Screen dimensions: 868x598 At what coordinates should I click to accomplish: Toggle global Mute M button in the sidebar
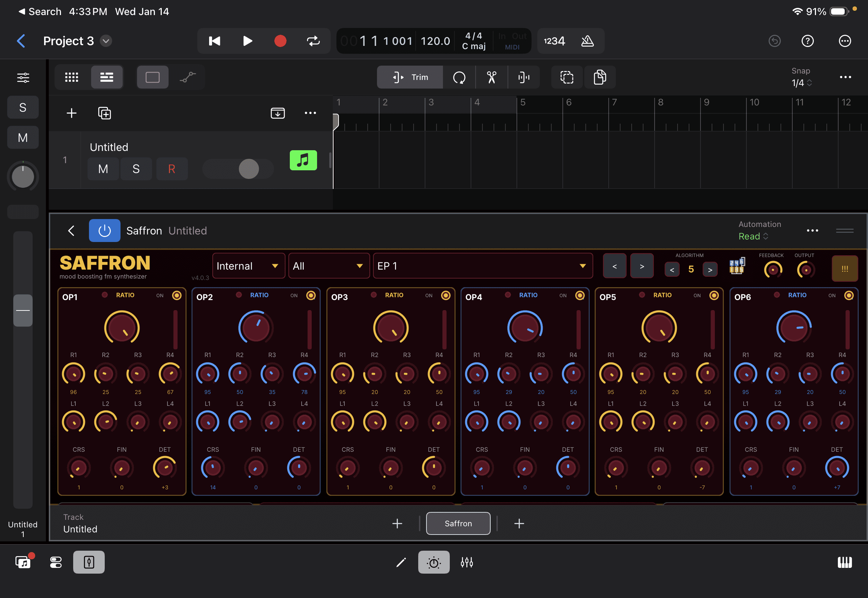23,138
